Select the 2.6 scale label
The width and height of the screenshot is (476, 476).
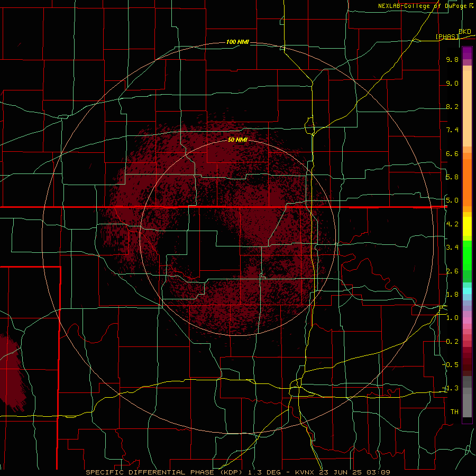(452, 271)
